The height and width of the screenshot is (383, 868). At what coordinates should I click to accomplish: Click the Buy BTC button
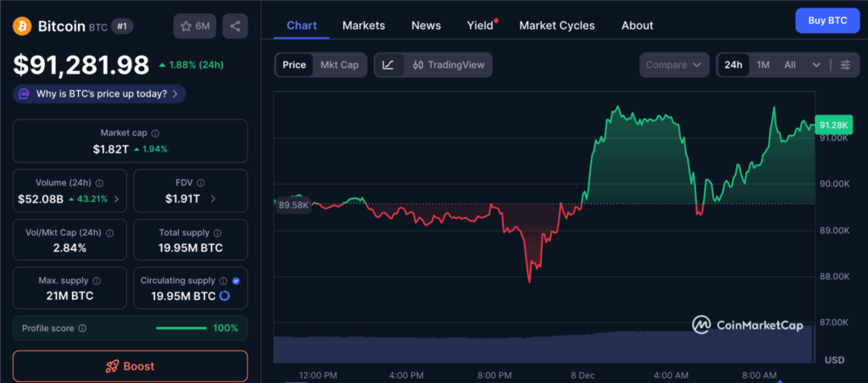827,19
